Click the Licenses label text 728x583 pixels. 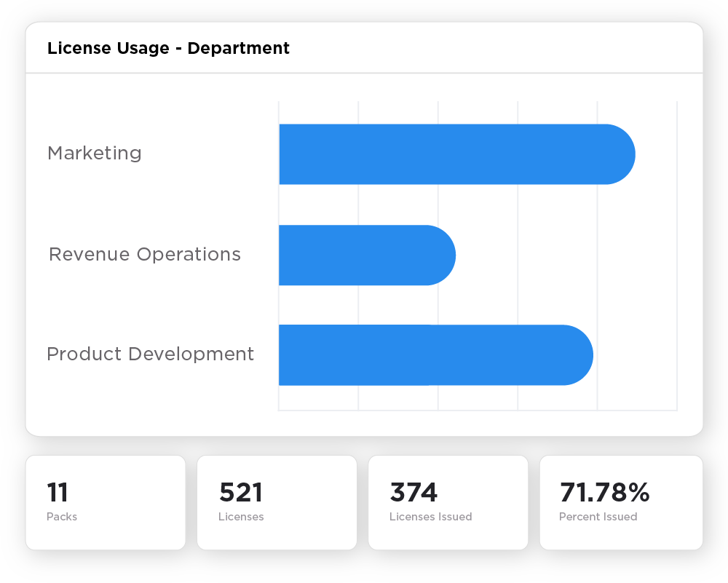[x=241, y=517]
